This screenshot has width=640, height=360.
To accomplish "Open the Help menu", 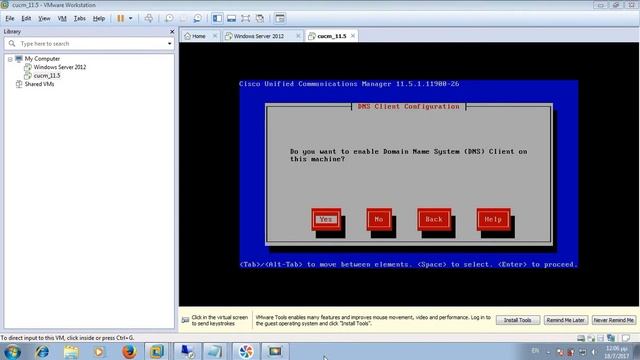I will click(x=99, y=18).
